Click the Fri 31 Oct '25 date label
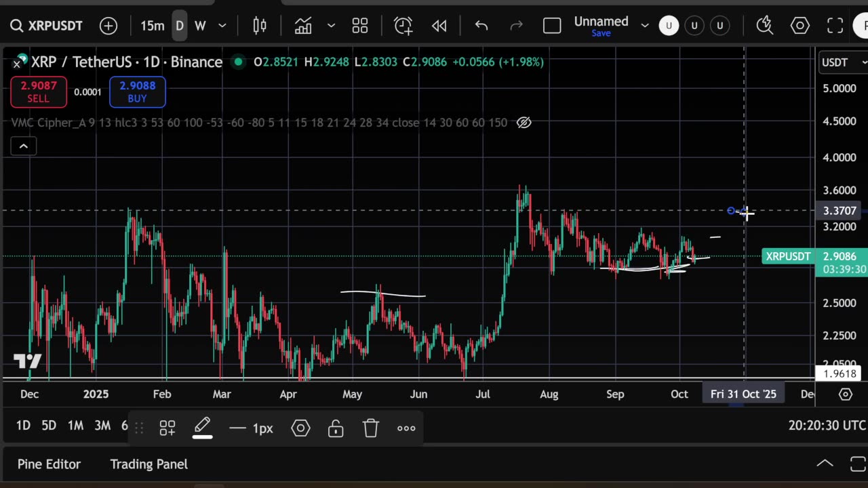The image size is (868, 488). pyautogui.click(x=743, y=394)
